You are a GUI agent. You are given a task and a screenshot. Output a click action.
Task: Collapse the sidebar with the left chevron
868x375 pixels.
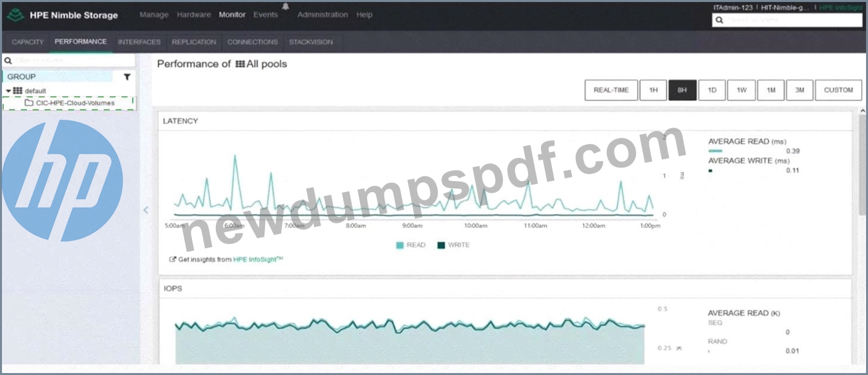tap(145, 209)
